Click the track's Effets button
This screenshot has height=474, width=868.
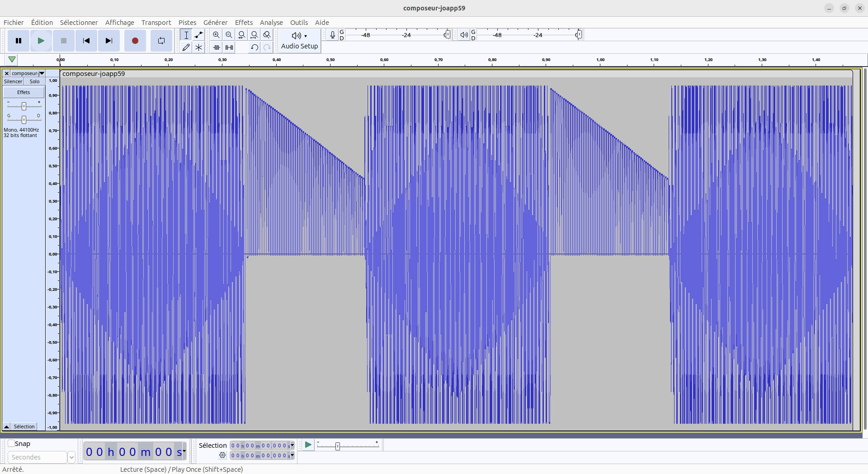(24, 92)
